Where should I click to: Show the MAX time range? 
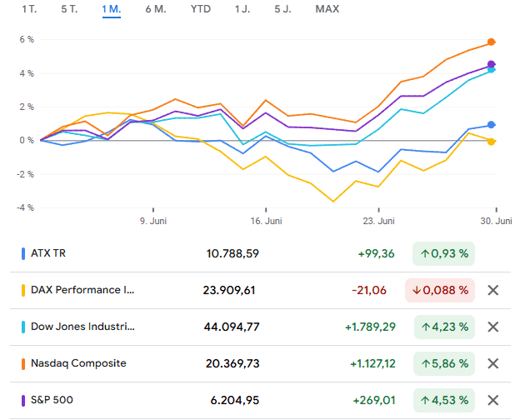pos(327,9)
